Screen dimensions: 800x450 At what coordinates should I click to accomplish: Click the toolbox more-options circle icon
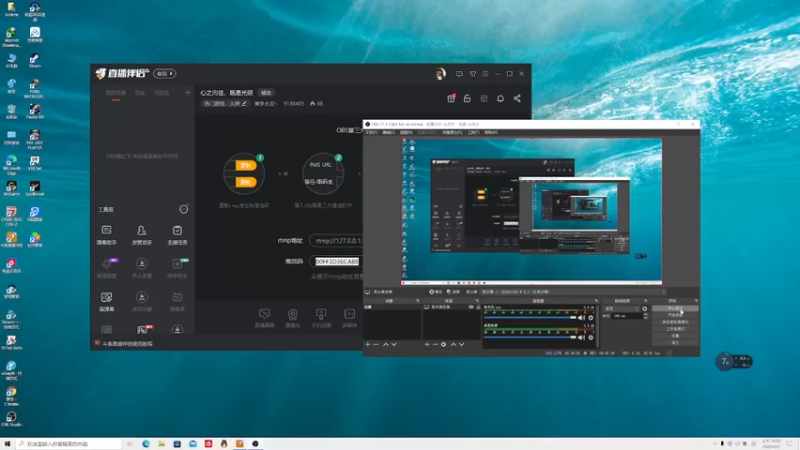(184, 209)
